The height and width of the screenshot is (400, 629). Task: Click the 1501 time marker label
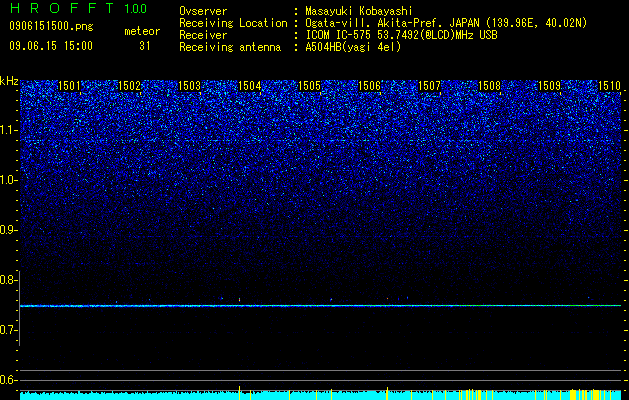(69, 85)
